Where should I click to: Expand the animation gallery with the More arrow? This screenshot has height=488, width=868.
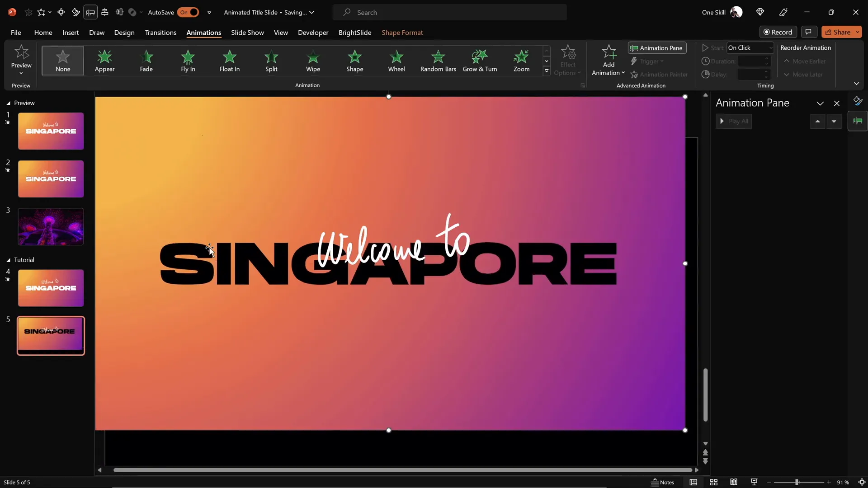[x=547, y=71]
